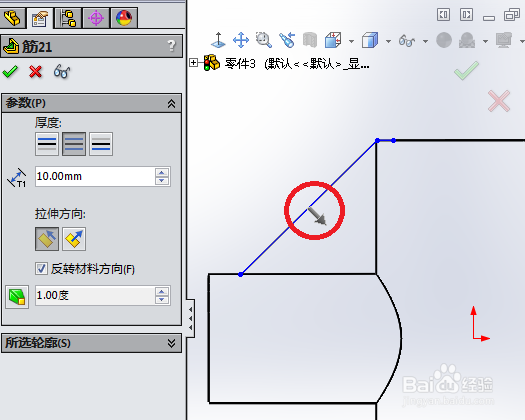Screen dimensions: 525x420
Task: Open View Orientation dropdown arrow
Action: point(351,42)
